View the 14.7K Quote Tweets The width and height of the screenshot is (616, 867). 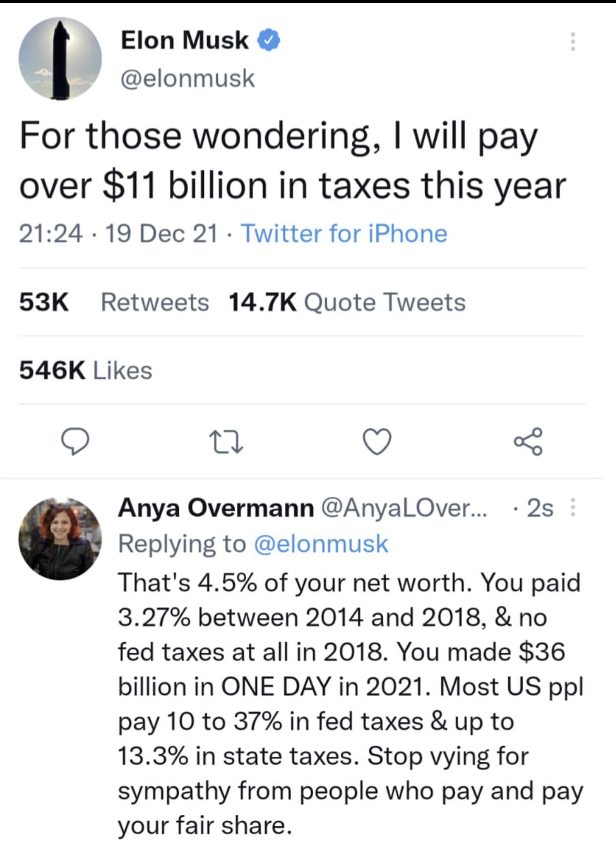pos(346,302)
